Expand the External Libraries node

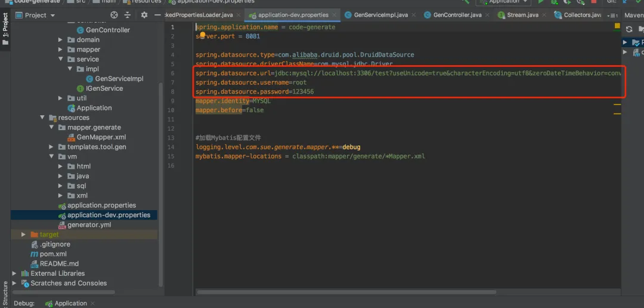[16, 273]
